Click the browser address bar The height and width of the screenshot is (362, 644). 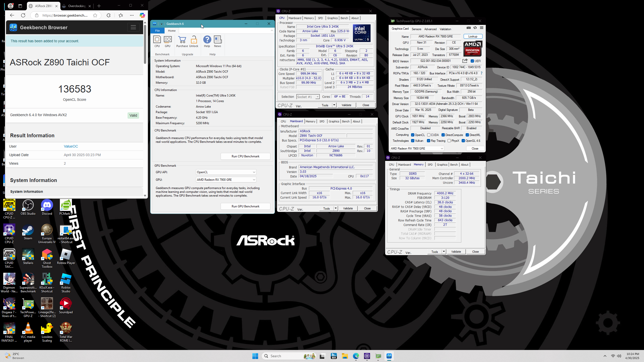coord(65,15)
